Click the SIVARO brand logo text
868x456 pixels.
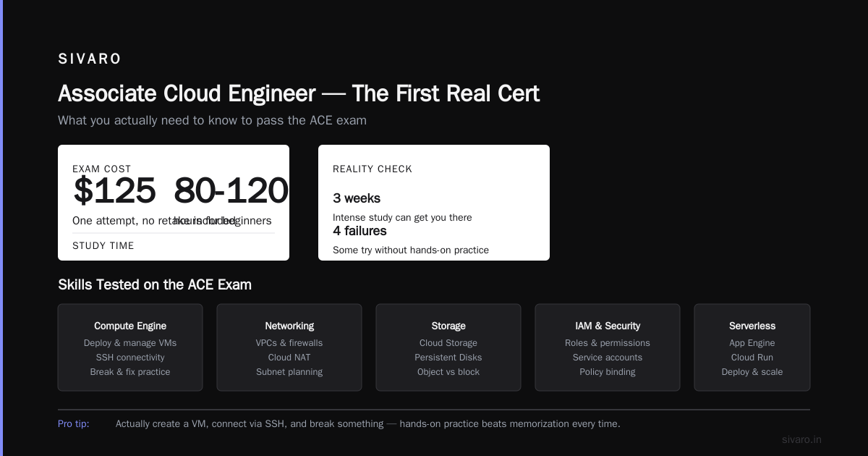point(90,59)
